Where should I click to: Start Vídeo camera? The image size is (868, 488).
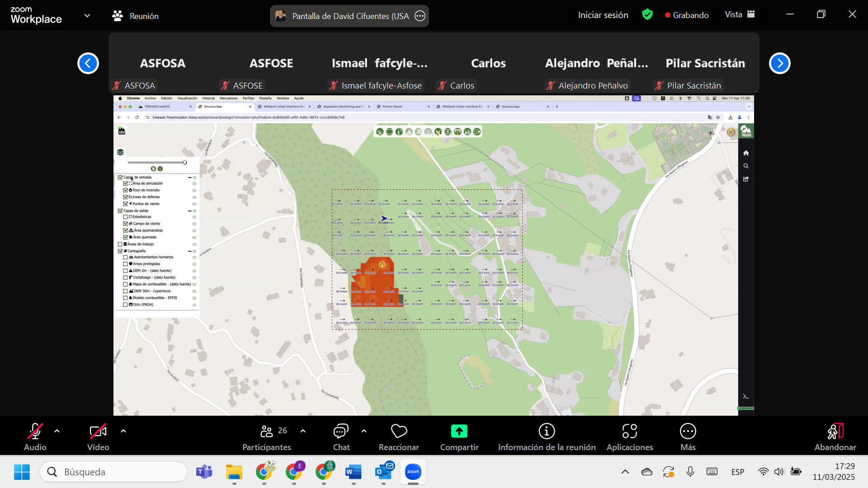coord(98,432)
